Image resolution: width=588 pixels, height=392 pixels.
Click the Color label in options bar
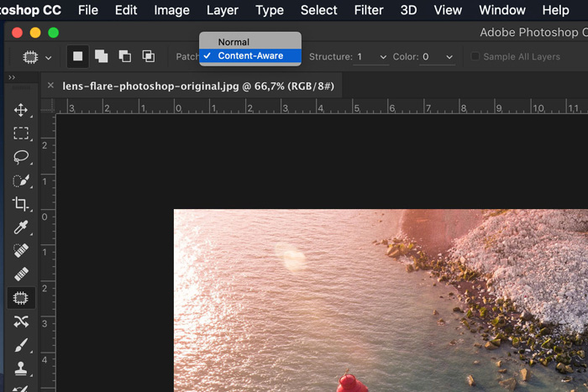pyautogui.click(x=406, y=57)
